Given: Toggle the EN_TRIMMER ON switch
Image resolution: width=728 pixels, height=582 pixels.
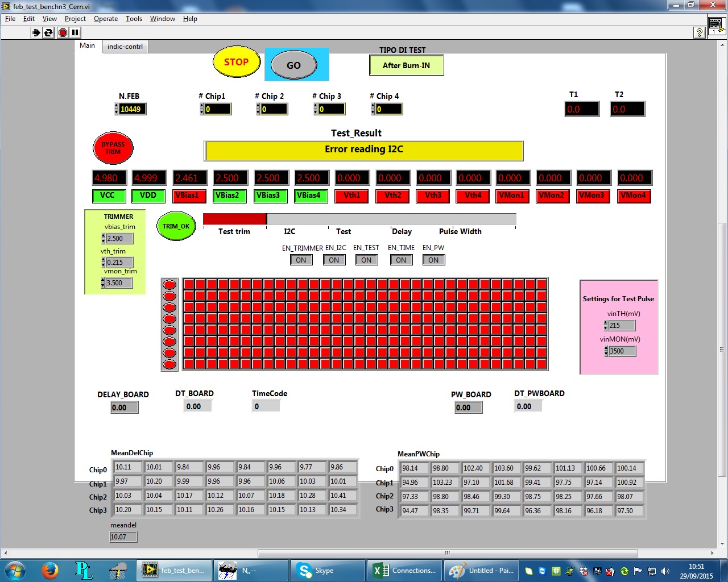Looking at the screenshot, I should [x=301, y=260].
